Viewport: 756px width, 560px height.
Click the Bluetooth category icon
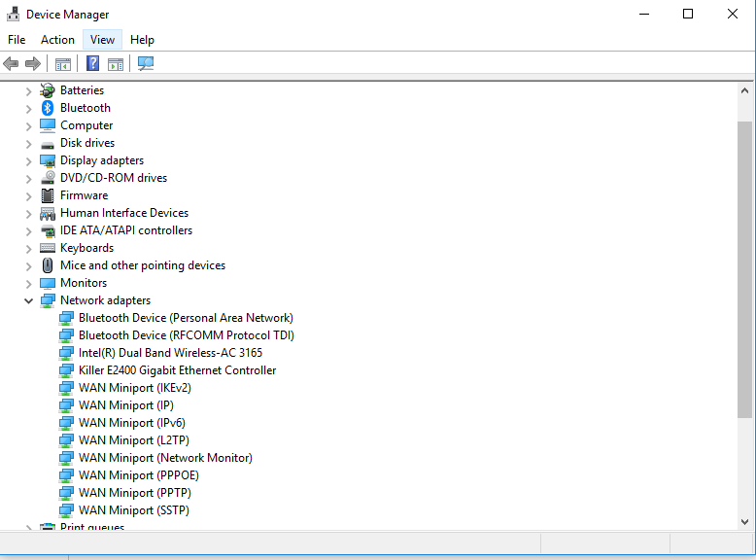pos(48,108)
